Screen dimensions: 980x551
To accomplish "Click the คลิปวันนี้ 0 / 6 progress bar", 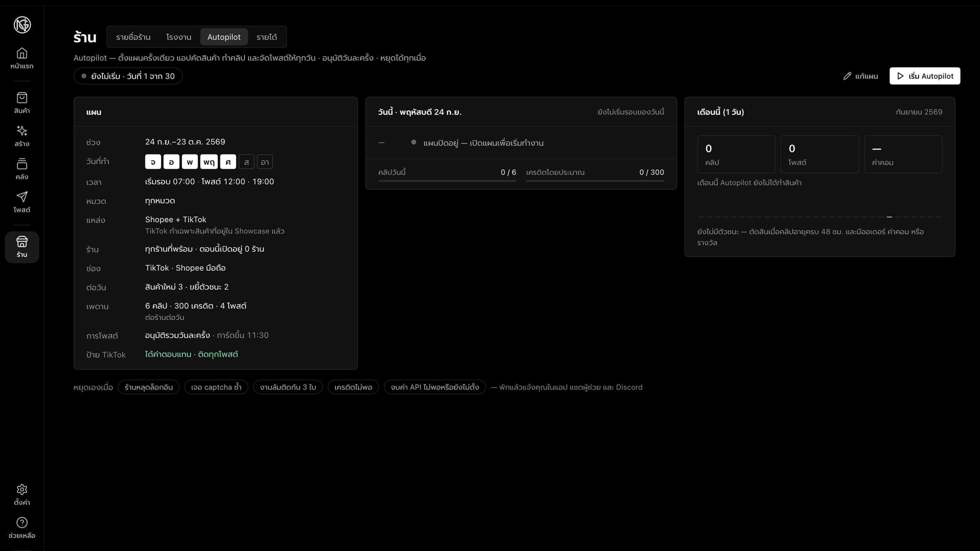I will pyautogui.click(x=447, y=181).
